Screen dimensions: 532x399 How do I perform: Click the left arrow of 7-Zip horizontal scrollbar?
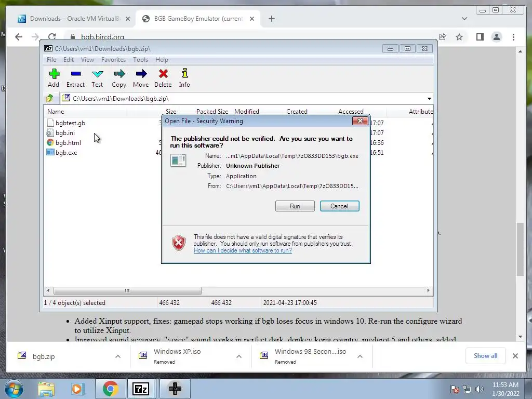[48, 290]
